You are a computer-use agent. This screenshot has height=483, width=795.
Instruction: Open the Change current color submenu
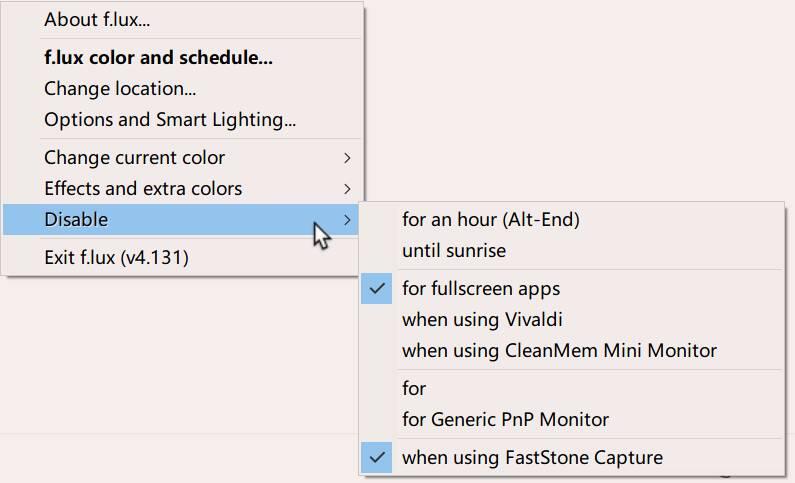[135, 158]
